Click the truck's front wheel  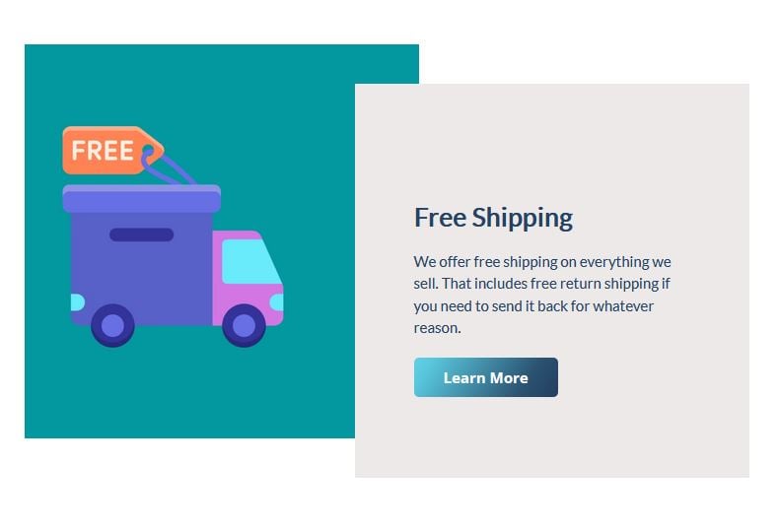point(244,325)
